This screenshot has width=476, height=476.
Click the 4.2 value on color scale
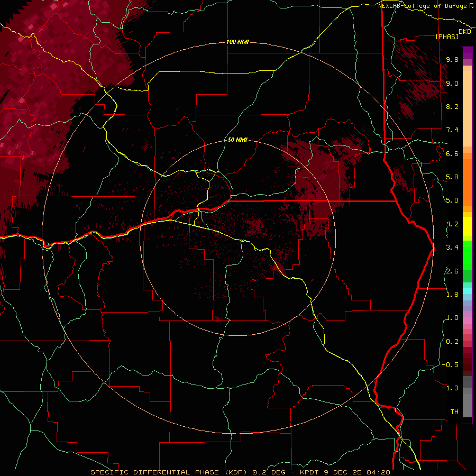pyautogui.click(x=452, y=224)
